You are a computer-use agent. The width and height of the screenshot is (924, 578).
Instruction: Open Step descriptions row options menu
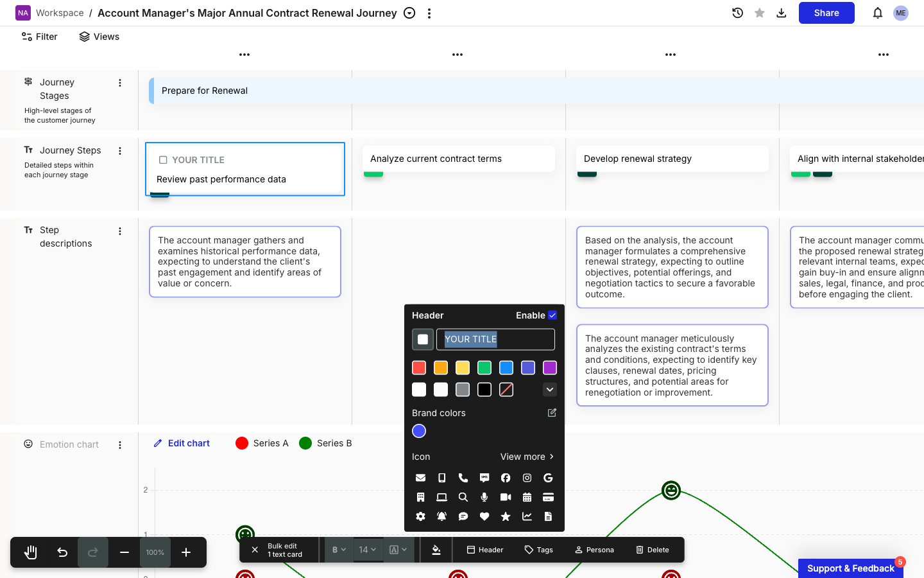coord(120,231)
